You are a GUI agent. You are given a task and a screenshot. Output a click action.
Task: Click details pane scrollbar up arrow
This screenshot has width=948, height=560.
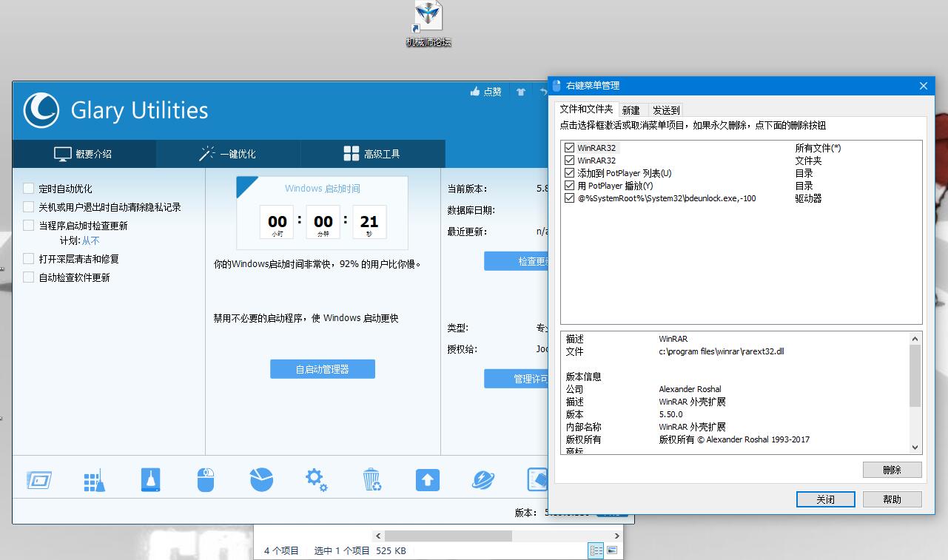click(x=915, y=339)
